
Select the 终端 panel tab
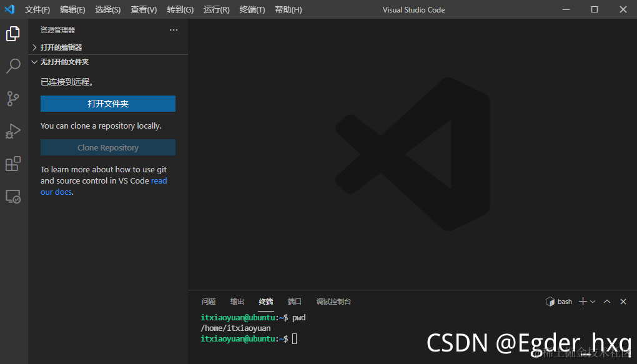(x=266, y=302)
